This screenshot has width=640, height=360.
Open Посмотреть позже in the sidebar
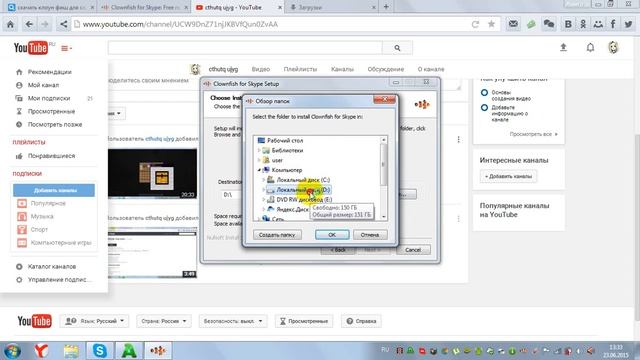[x=55, y=124]
